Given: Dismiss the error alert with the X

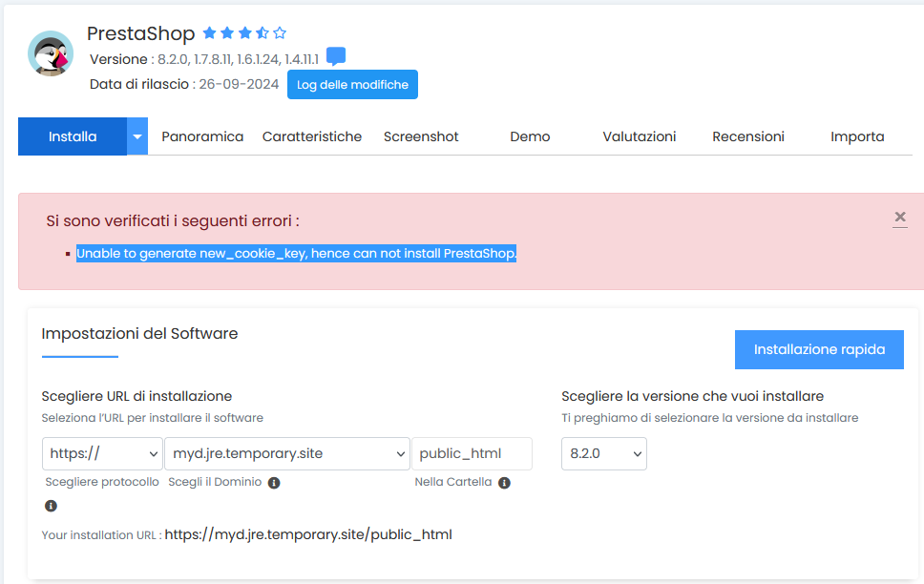Looking at the screenshot, I should click(900, 217).
